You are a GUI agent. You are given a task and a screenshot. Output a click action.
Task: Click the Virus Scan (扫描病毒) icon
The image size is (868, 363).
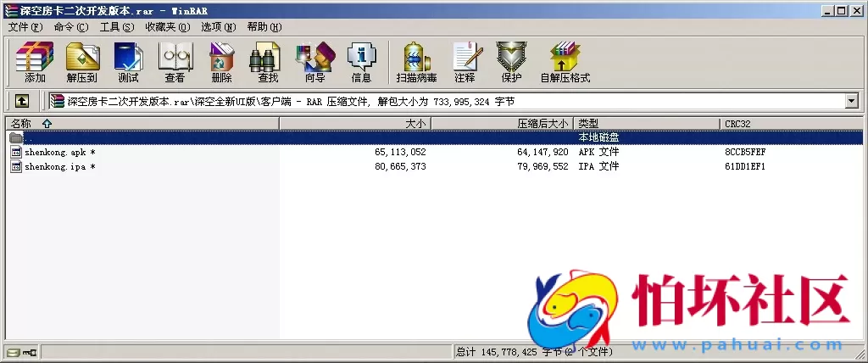[417, 62]
